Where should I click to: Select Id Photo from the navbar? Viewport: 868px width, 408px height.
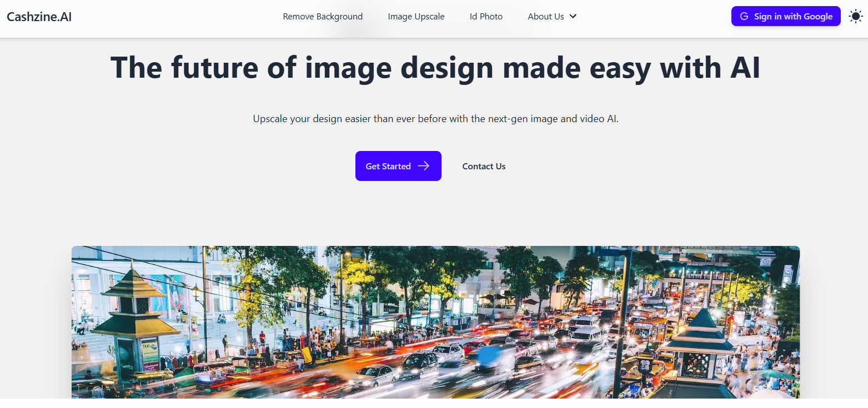pyautogui.click(x=486, y=17)
